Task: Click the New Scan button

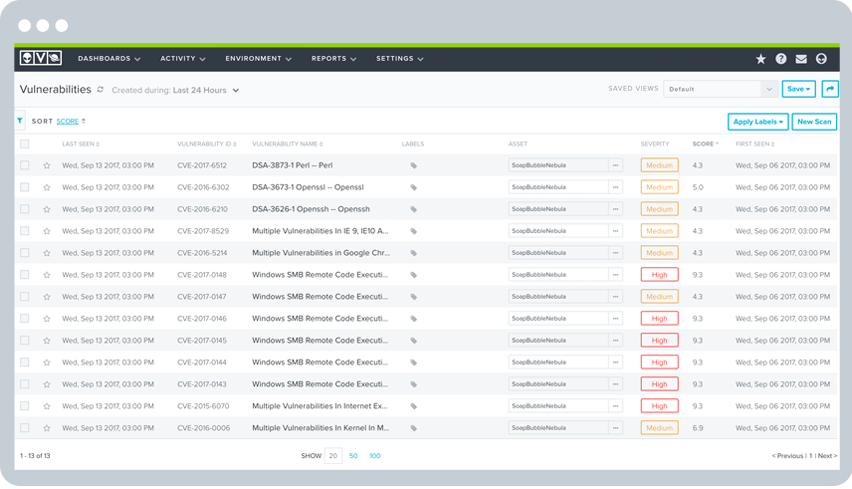Action: click(814, 121)
